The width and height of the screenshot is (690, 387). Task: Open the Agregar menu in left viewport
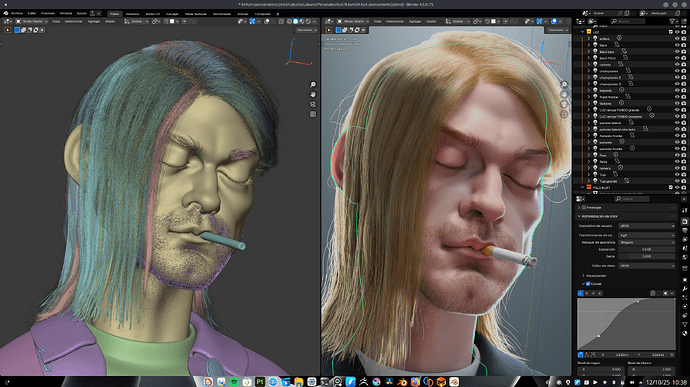93,21
